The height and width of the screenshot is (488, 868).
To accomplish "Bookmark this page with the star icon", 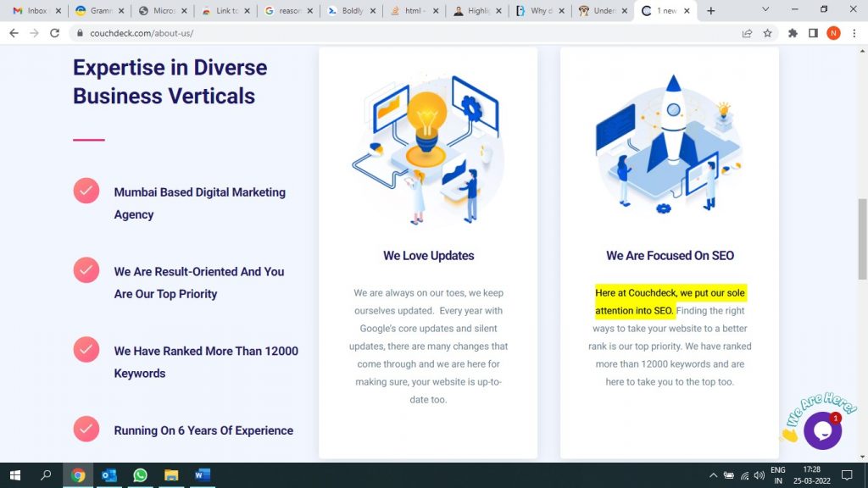I will tap(767, 33).
